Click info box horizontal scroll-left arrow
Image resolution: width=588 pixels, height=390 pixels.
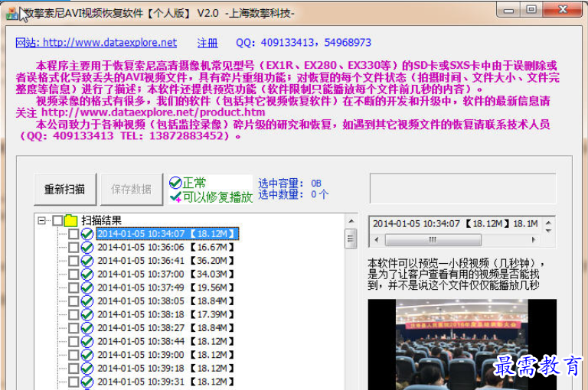click(x=377, y=240)
